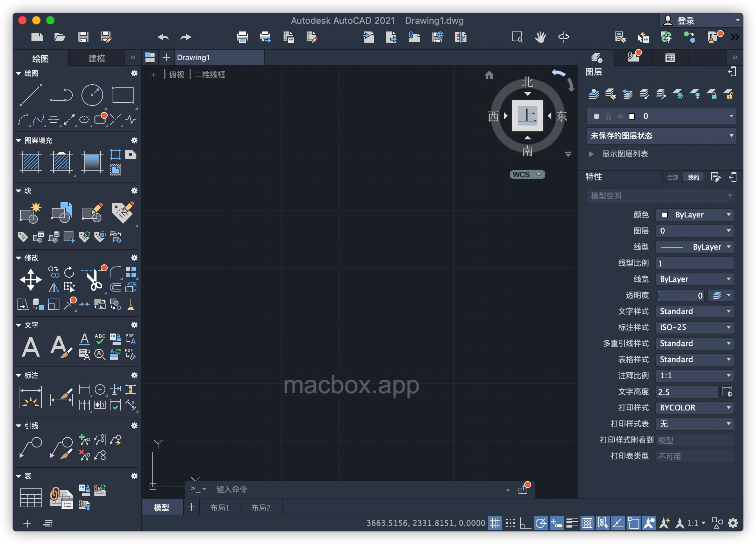Switch to the 布局1 layout tab
756x544 pixels.
[x=220, y=508]
